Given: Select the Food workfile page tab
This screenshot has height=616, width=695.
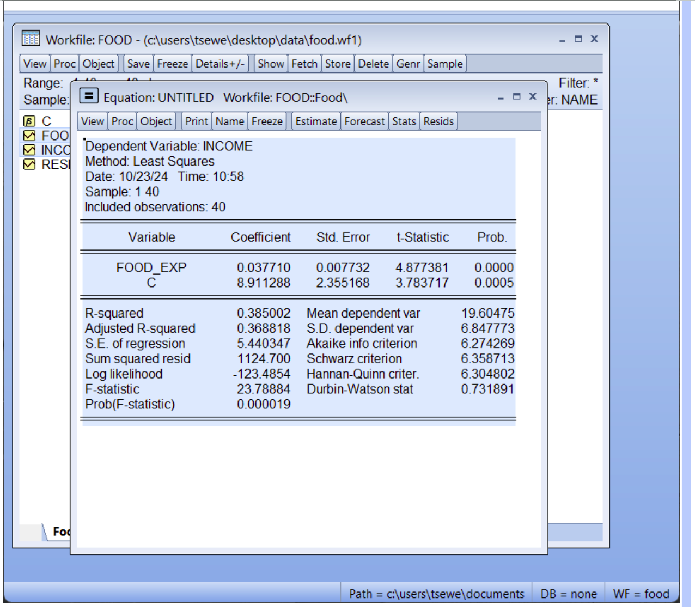Looking at the screenshot, I should [x=60, y=532].
